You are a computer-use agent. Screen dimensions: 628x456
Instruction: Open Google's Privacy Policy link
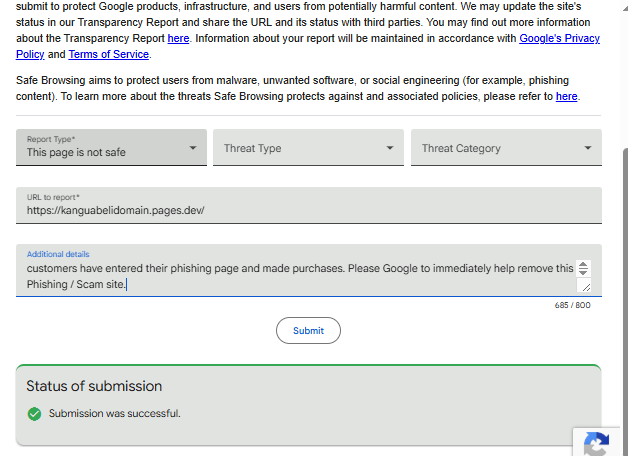(559, 38)
